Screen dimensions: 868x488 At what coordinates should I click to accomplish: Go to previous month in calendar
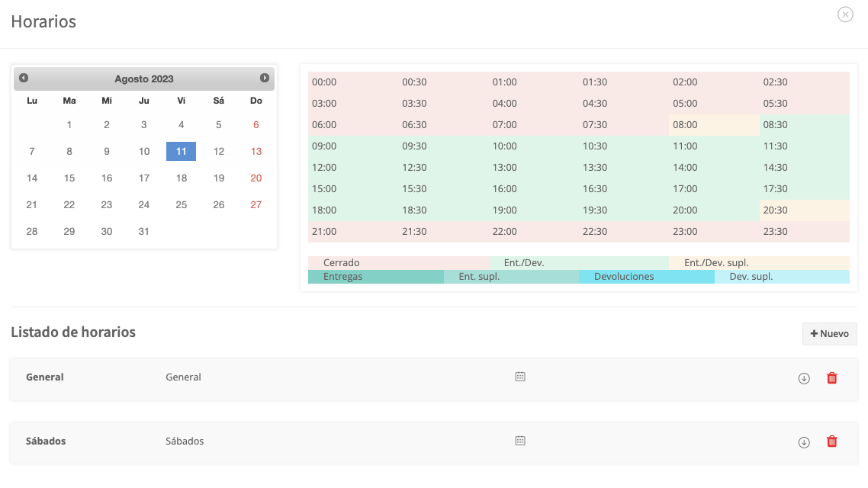click(24, 78)
